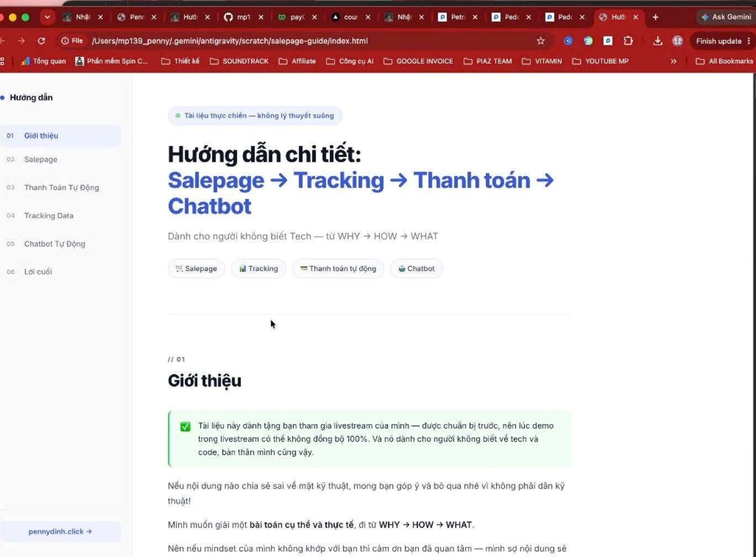Open the All Bookmarks folder
This screenshot has height=557, width=756.
click(725, 61)
